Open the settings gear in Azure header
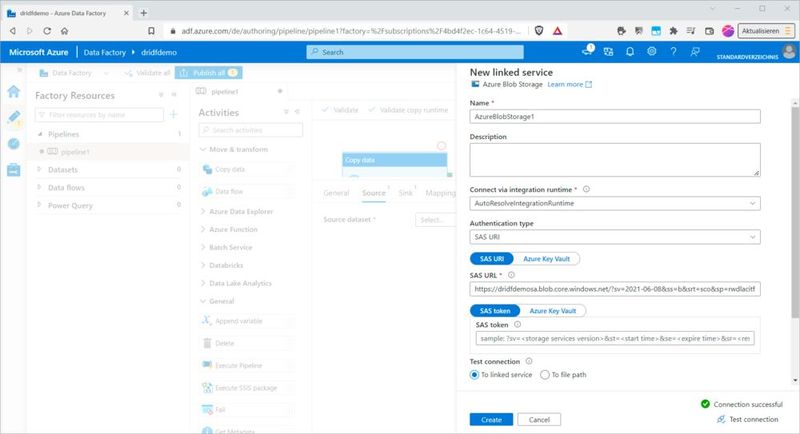 652,52
